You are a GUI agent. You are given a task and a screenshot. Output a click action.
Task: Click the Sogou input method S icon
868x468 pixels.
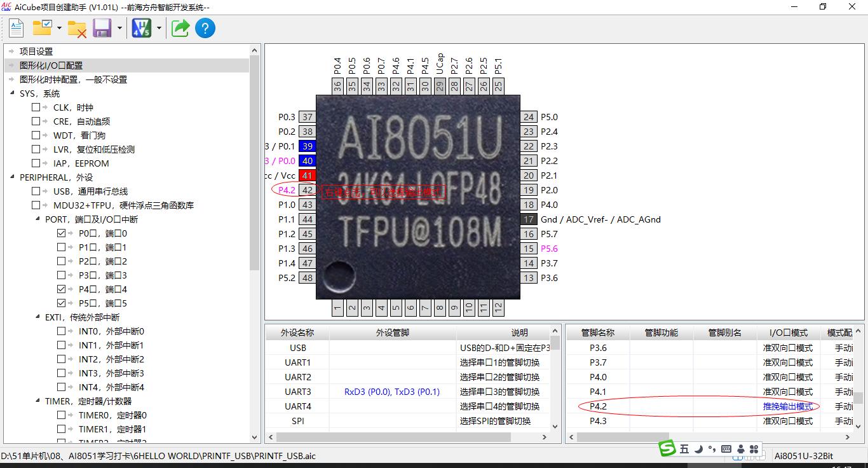pos(667,449)
